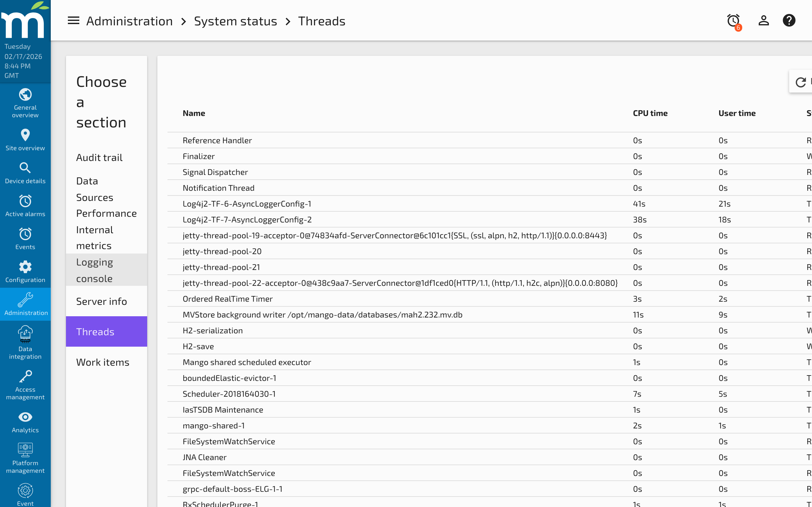Screen dimensions: 812x507
Task: Go back to Administration via breadcrumb
Action: (129, 21)
